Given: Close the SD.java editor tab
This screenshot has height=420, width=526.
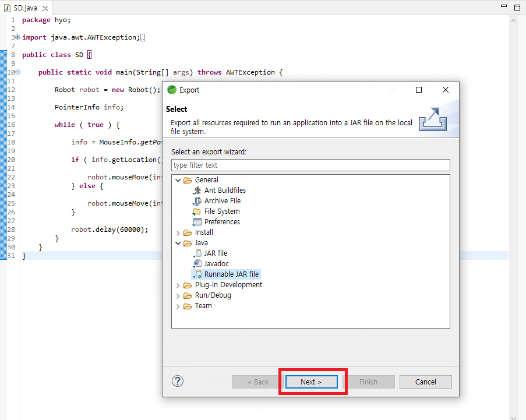Looking at the screenshot, I should pos(45,8).
